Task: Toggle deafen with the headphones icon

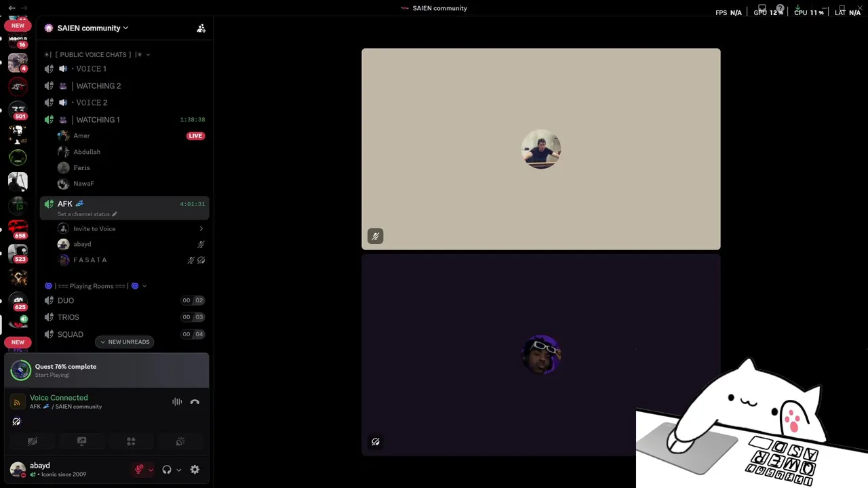Action: click(167, 470)
